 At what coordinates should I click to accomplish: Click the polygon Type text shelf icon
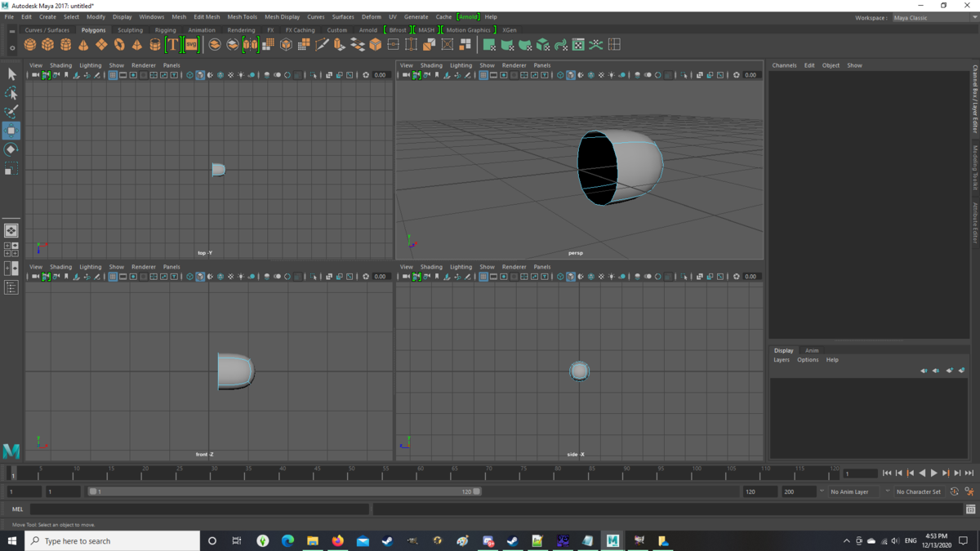pos(172,45)
